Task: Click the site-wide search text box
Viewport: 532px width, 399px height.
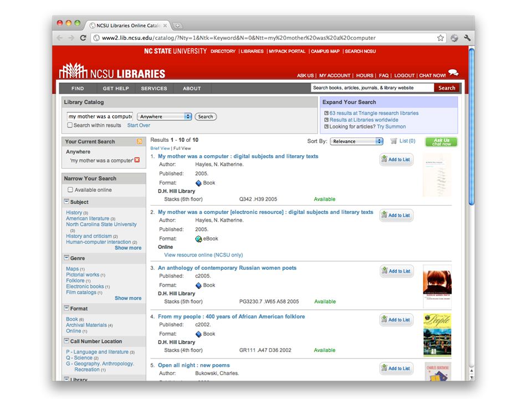Action: [x=372, y=88]
